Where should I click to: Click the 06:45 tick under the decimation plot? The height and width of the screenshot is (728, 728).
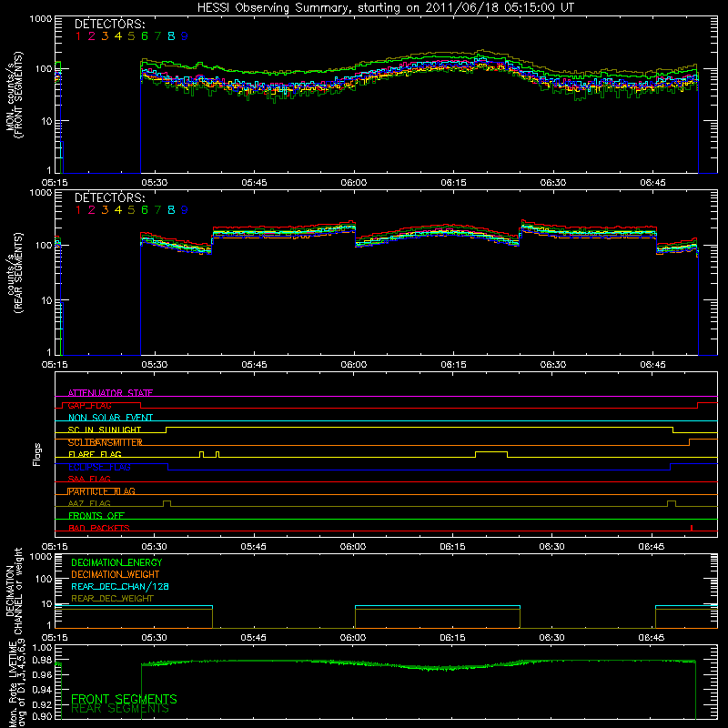pos(652,638)
